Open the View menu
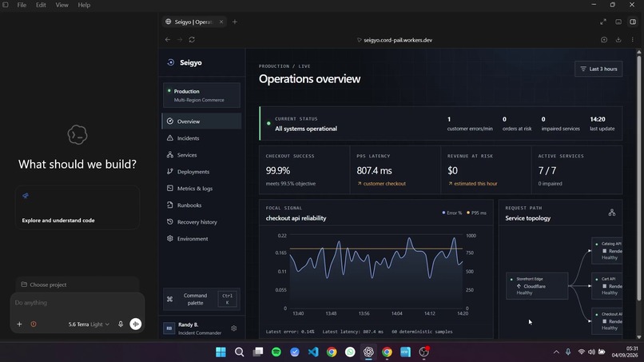 pos(62,5)
